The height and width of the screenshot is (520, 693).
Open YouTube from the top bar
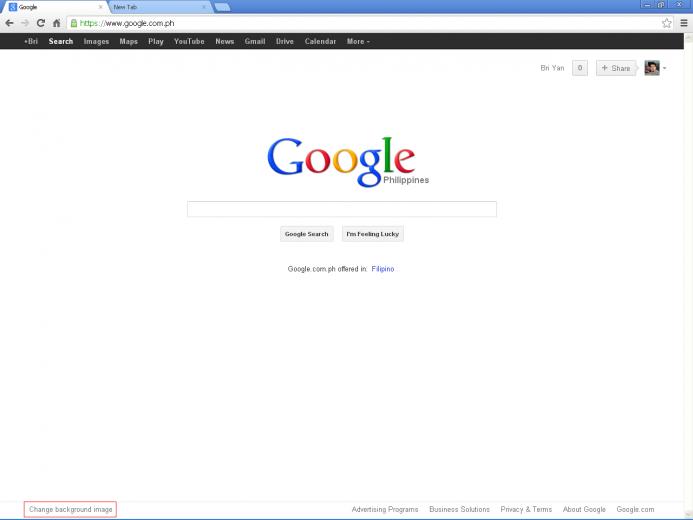tap(189, 42)
